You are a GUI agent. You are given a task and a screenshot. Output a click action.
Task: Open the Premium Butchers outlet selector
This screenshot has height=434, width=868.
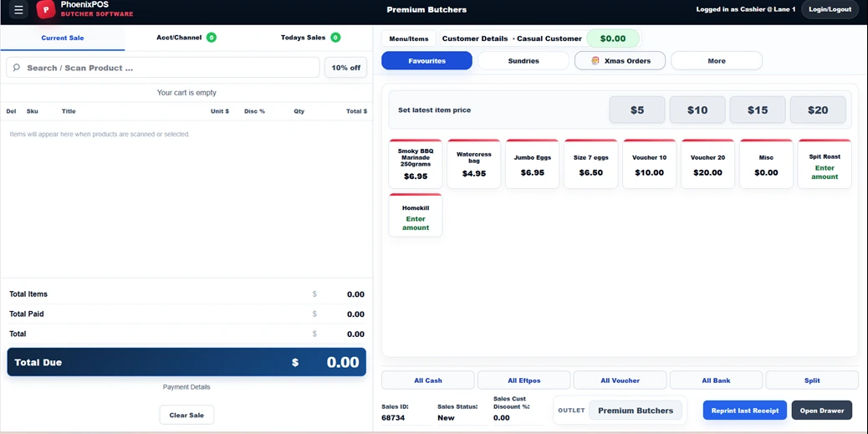[x=636, y=411]
